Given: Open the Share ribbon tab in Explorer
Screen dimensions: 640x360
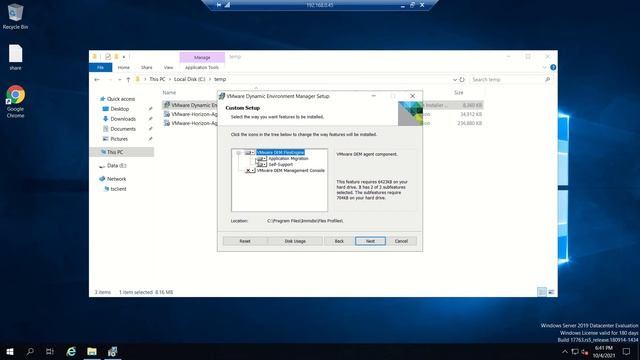Looking at the screenshot, I should (147, 67).
